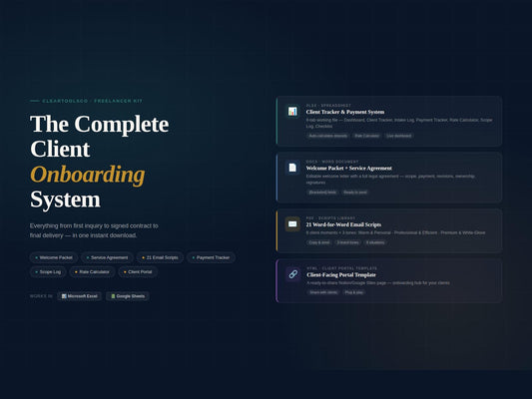The width and height of the screenshot is (532, 399).
Task: Click the 'Everything from first inquiry' subtitle
Action: (x=94, y=230)
